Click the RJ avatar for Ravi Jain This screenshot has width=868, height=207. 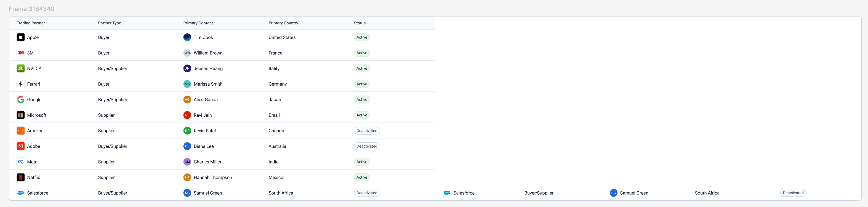pos(187,115)
